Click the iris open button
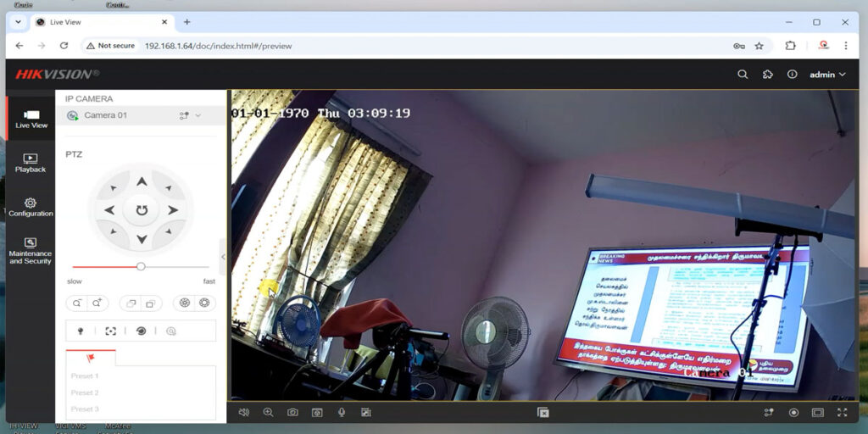This screenshot has height=434, width=868. [204, 303]
